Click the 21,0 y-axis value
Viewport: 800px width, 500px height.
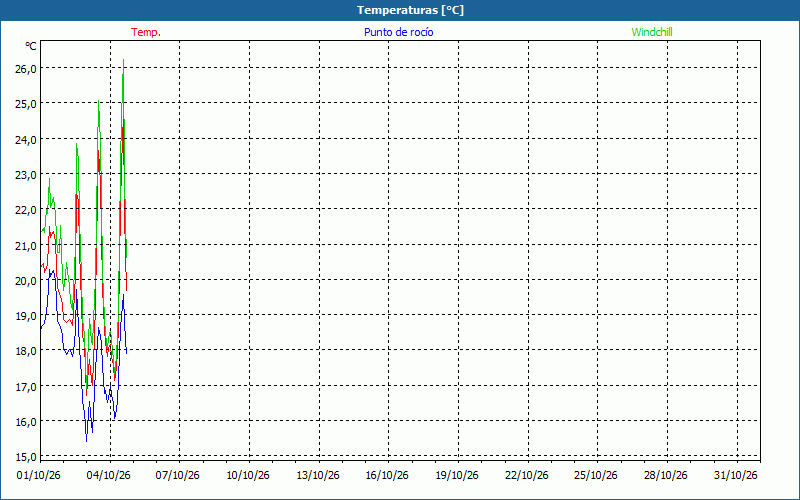(26, 246)
